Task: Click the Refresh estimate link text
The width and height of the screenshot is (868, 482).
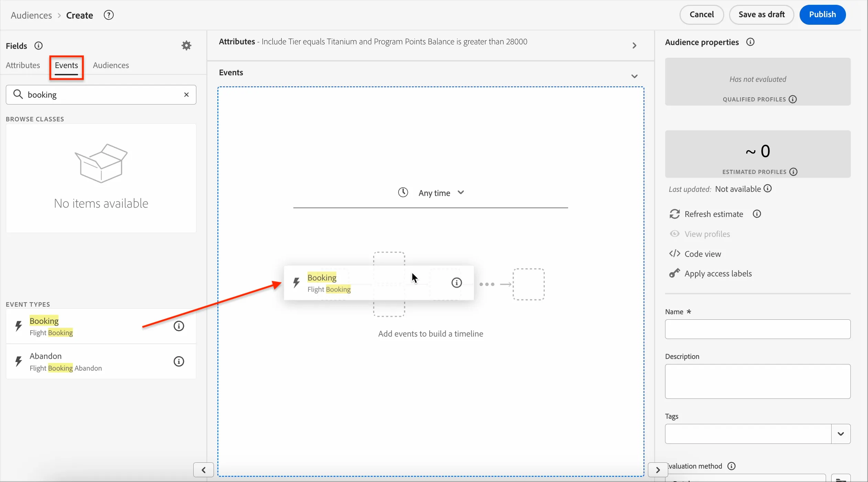Action: (714, 214)
